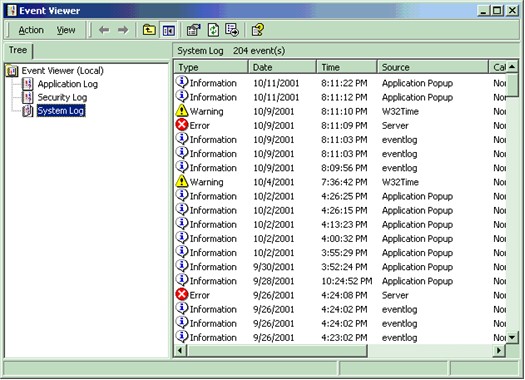Click the Application Log tree icon
The image size is (525, 380).
click(28, 84)
